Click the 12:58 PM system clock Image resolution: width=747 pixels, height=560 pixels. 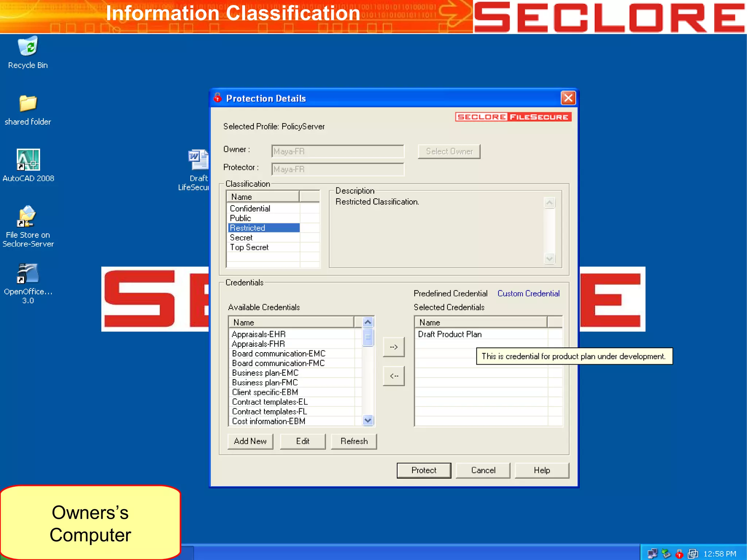click(x=720, y=554)
